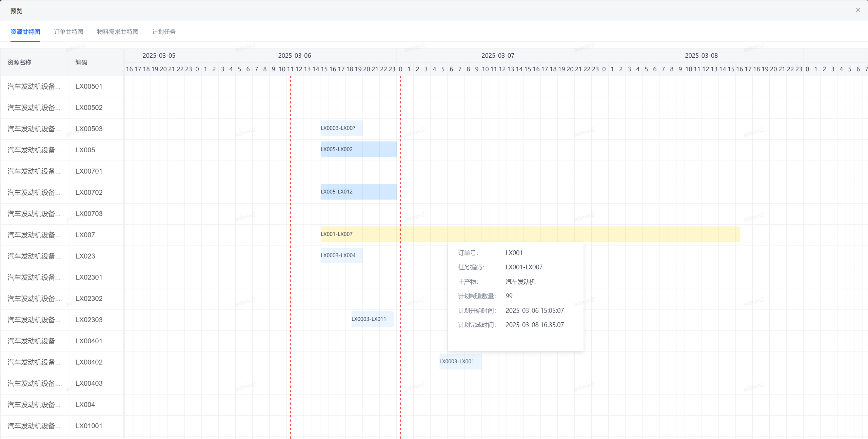Select the LX005-LX012 Gantt bar

(358, 192)
